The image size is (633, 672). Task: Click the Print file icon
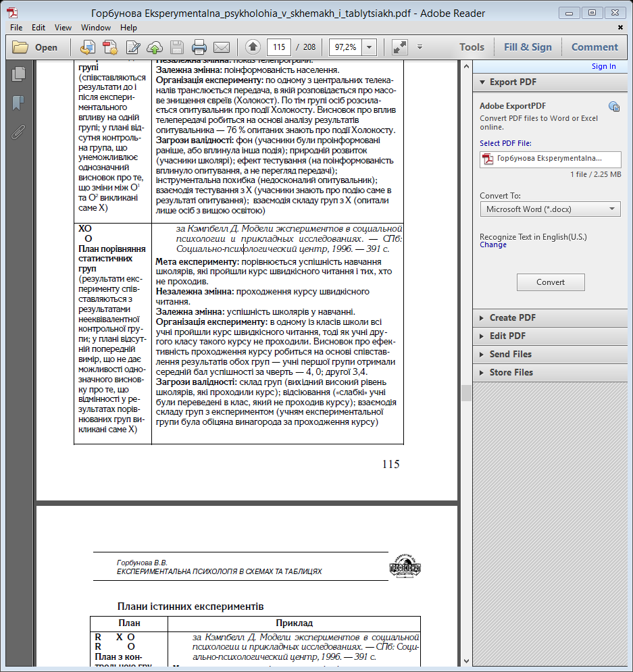[x=199, y=47]
